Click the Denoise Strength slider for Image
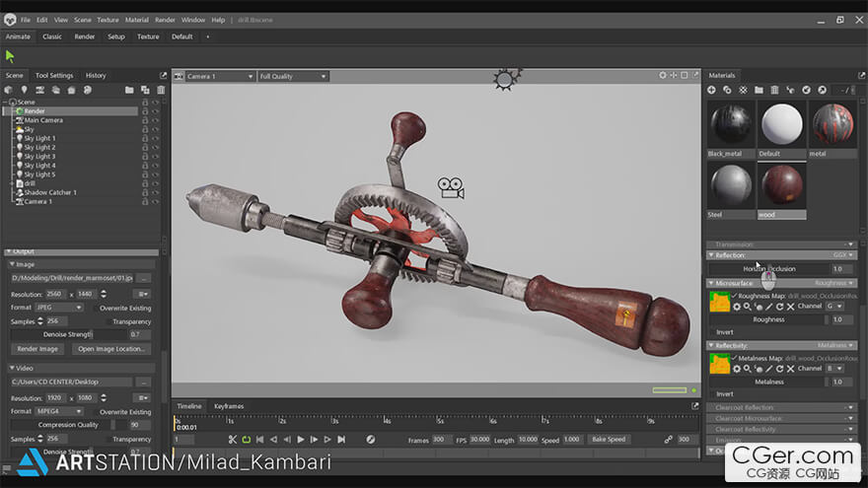This screenshot has width=868, height=488. pyautogui.click(x=69, y=335)
